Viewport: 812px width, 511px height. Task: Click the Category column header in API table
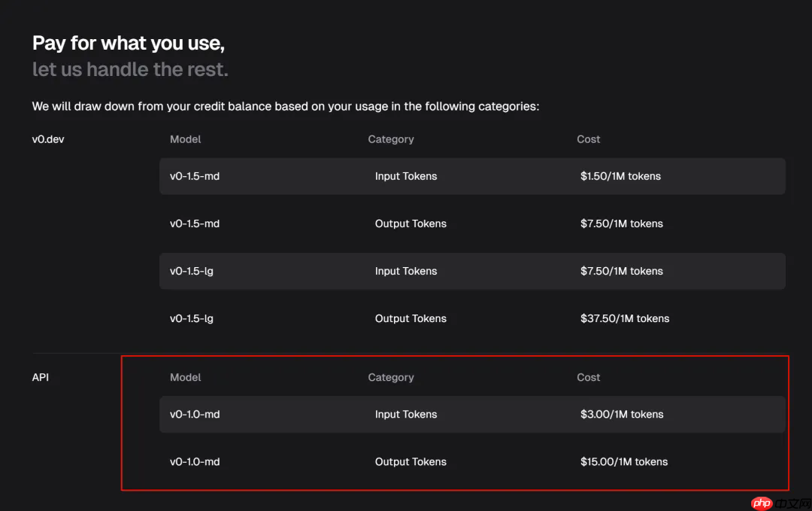(391, 377)
